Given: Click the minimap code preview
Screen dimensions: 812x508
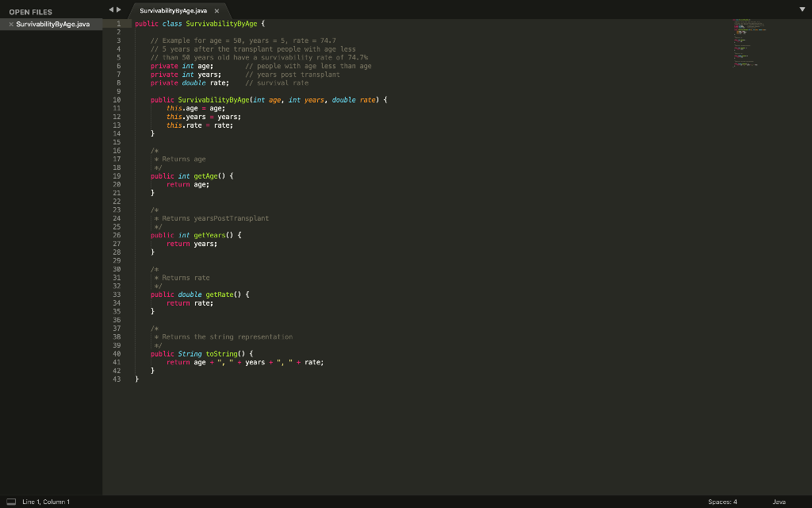Looking at the screenshot, I should [749, 43].
